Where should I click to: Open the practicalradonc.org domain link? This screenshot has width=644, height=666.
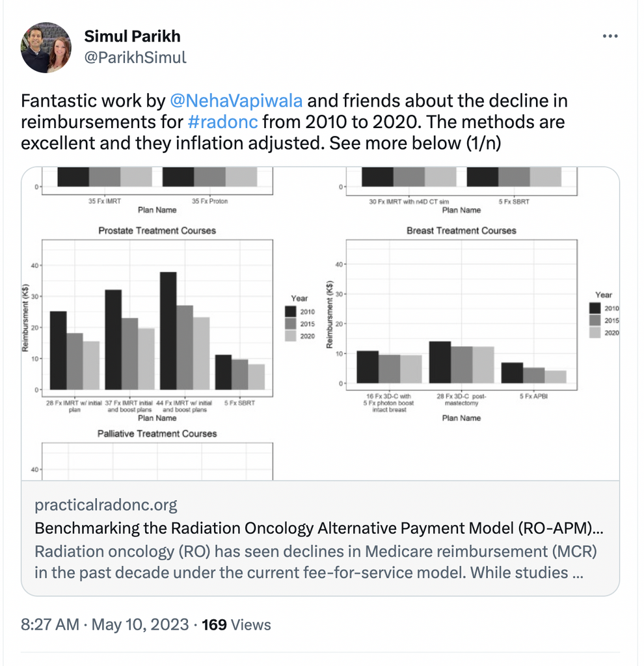[105, 505]
